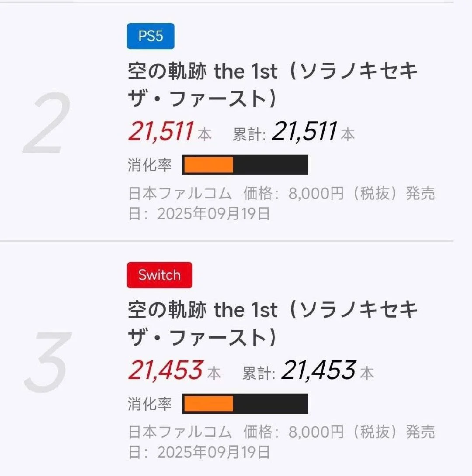Tap the blue PS5 platform badge
Image resolution: width=472 pixels, height=476 pixels.
pos(150,36)
